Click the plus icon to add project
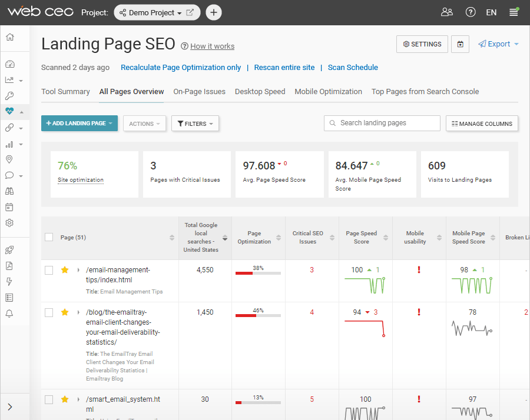530x420 pixels. tap(214, 12)
